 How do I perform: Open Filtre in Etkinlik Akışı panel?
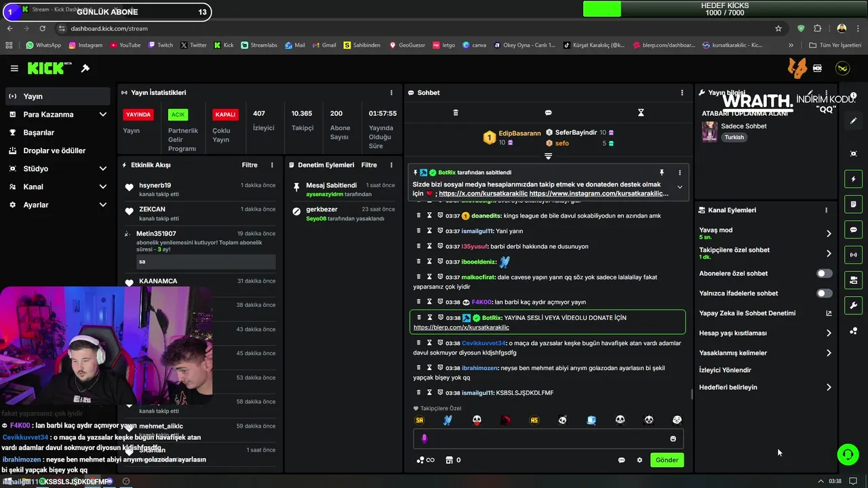[x=250, y=165]
